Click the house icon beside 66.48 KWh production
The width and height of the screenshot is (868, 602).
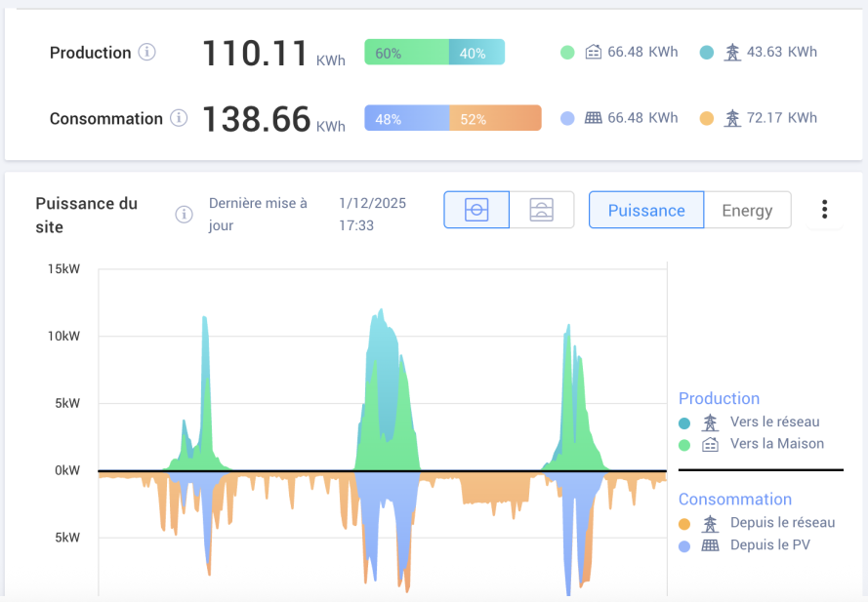coord(594,53)
